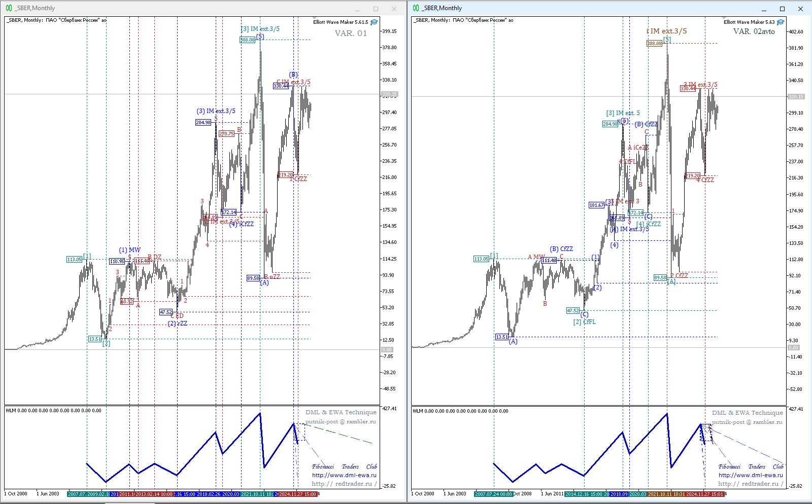Click the Elliott Wave Maker 5.61.5 cap icon
This screenshot has height=504, width=812.
(374, 22)
